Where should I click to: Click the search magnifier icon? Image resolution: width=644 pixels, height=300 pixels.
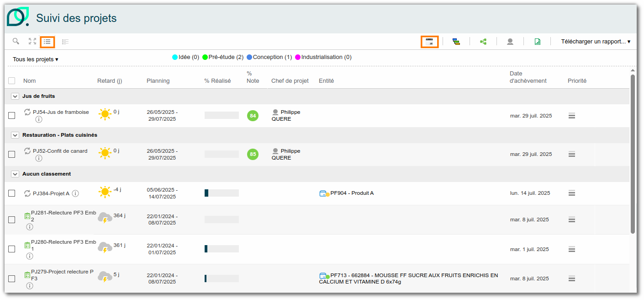tap(16, 41)
